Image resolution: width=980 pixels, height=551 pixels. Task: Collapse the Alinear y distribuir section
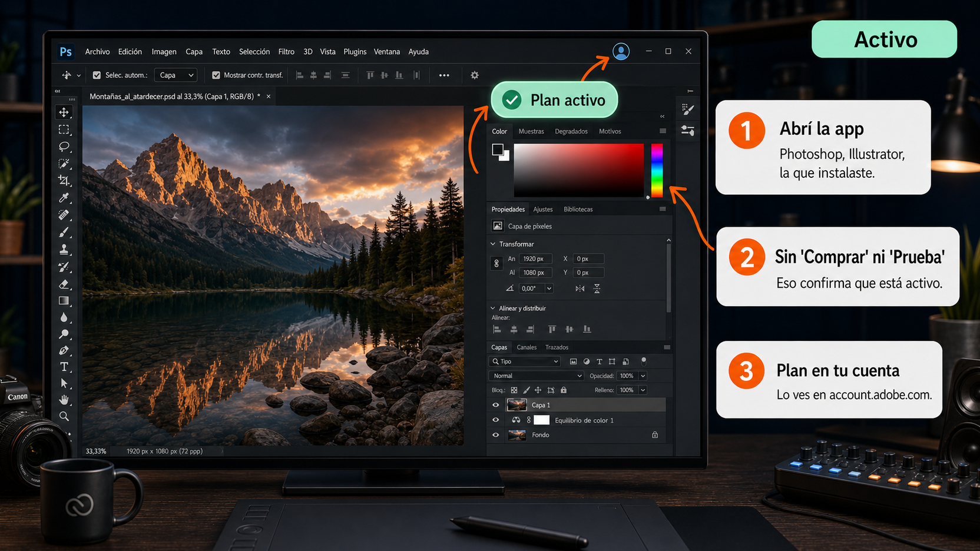493,308
